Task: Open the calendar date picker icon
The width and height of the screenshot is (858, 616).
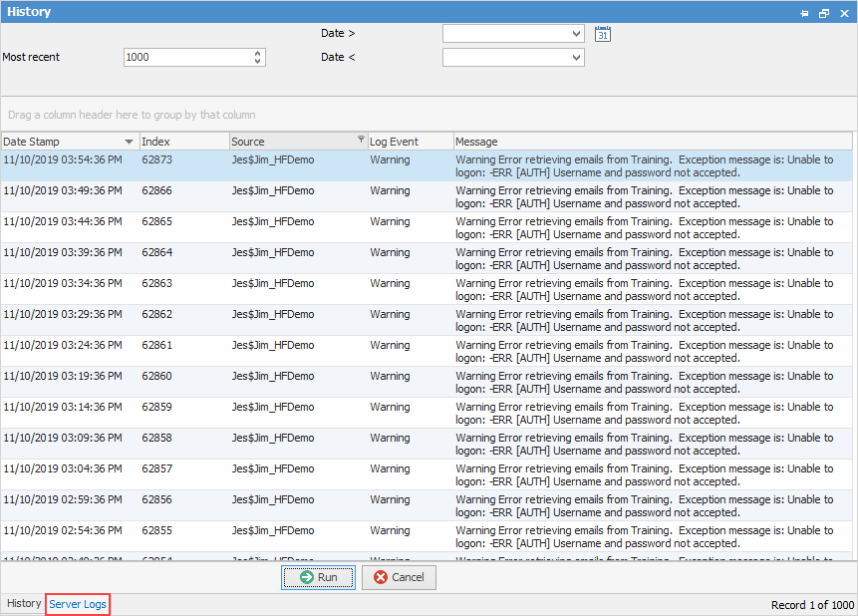Action: pyautogui.click(x=602, y=33)
